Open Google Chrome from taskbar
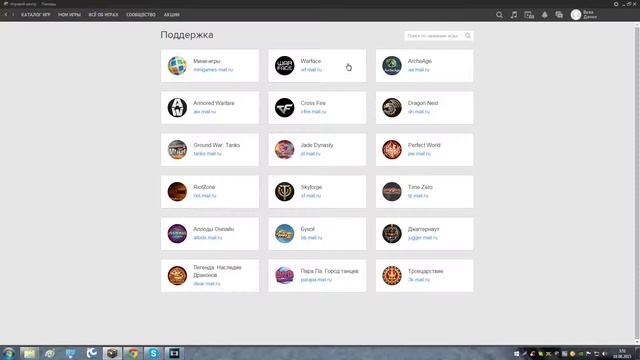Viewport: 640px width, 360px height. coord(133,353)
